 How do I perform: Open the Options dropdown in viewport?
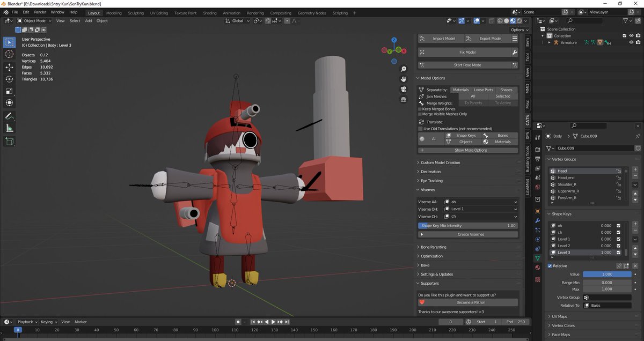(x=519, y=30)
